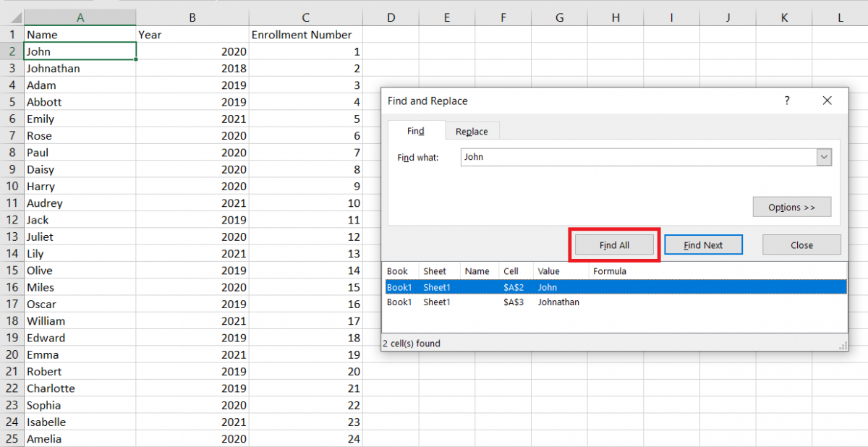Select the cell containing Juliet
Image resolution: width=868 pixels, height=447 pixels.
click(x=80, y=237)
